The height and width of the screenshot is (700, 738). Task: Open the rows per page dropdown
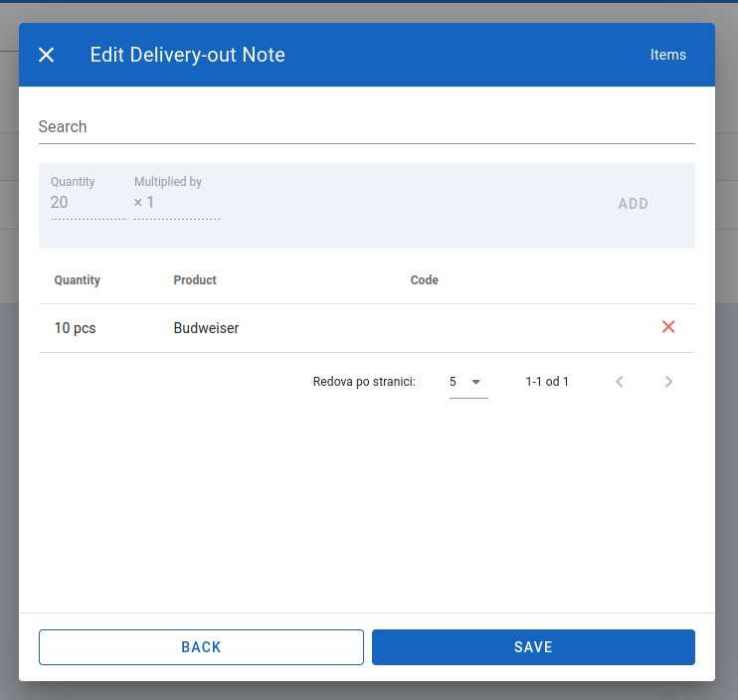coord(468,382)
